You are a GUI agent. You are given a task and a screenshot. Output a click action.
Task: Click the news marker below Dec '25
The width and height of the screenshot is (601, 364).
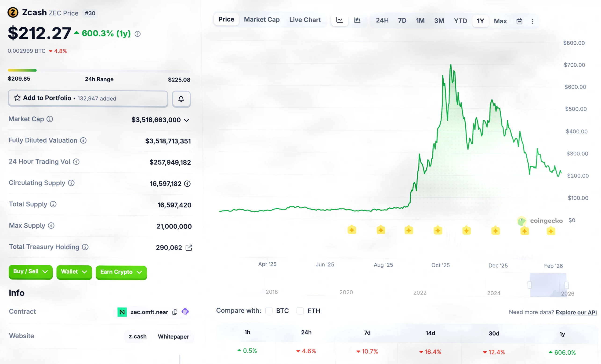point(495,231)
